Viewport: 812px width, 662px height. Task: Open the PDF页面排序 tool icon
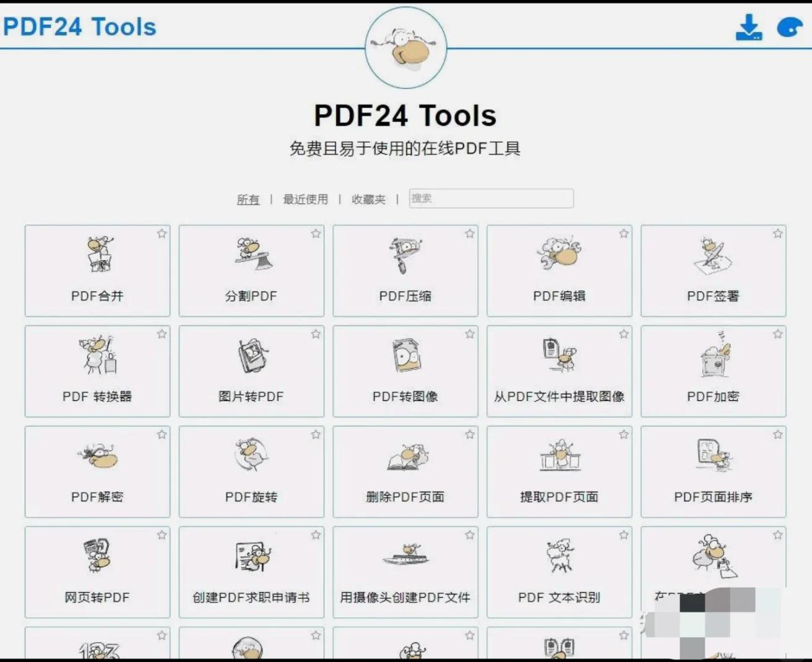tap(714, 455)
